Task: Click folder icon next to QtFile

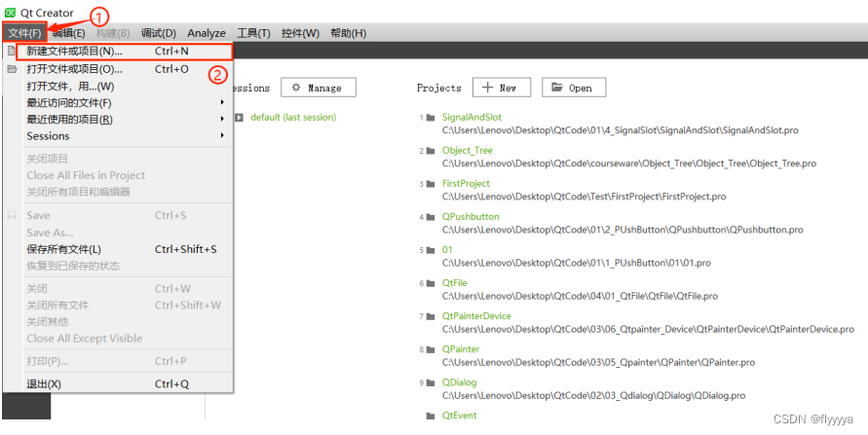Action: click(x=431, y=283)
